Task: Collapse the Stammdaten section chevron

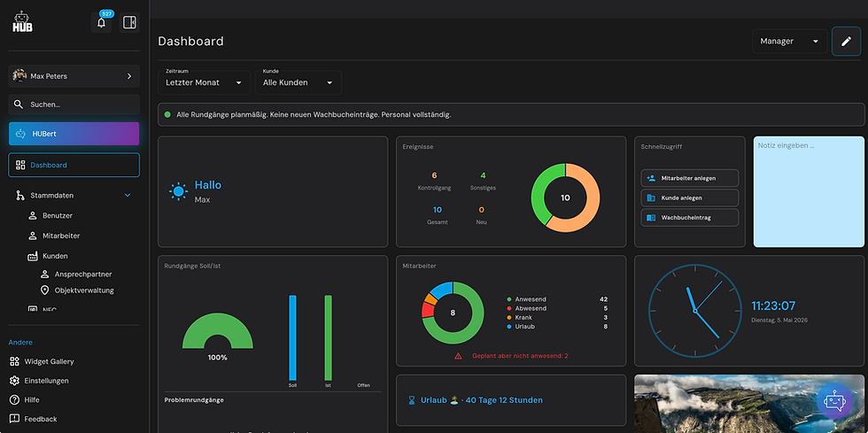Action: point(128,196)
